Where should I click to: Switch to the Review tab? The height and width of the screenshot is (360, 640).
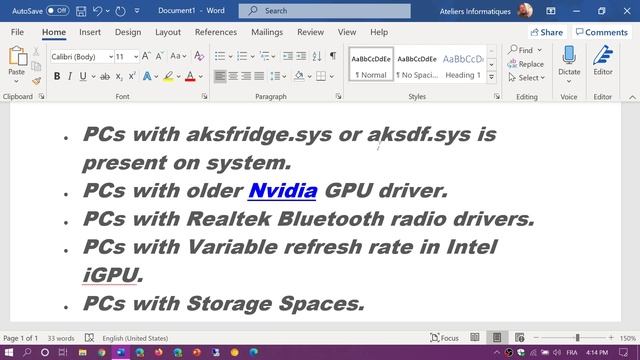[310, 32]
